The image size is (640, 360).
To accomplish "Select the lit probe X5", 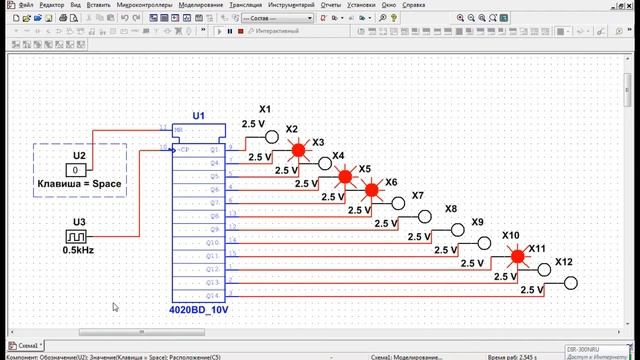I will pyautogui.click(x=371, y=190).
